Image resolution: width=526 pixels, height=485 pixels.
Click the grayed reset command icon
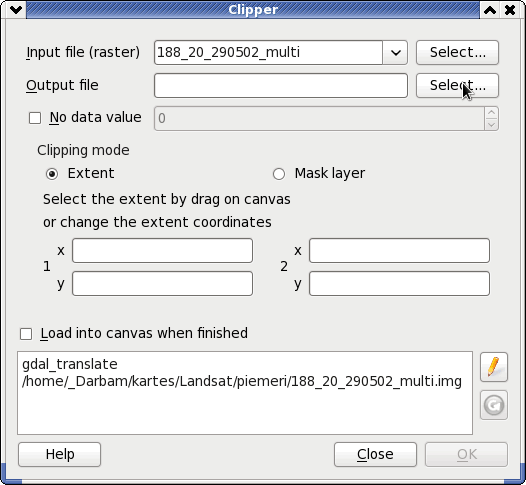(493, 405)
